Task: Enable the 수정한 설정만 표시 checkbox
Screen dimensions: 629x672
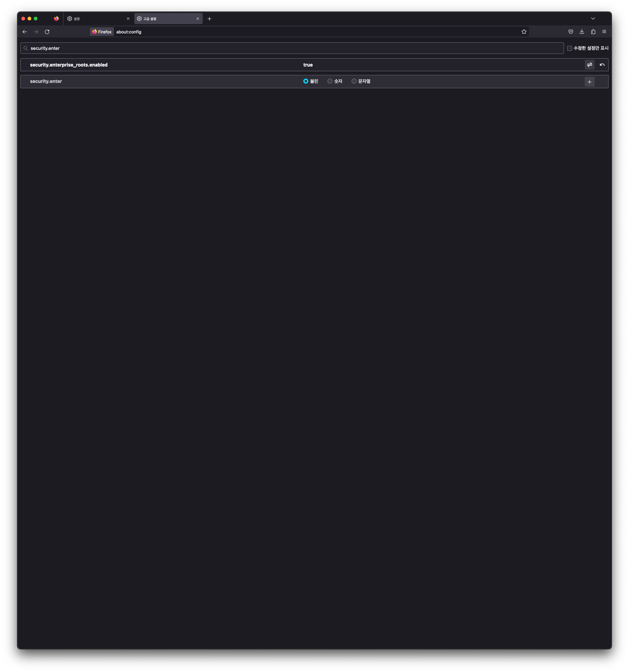Action: (569, 48)
